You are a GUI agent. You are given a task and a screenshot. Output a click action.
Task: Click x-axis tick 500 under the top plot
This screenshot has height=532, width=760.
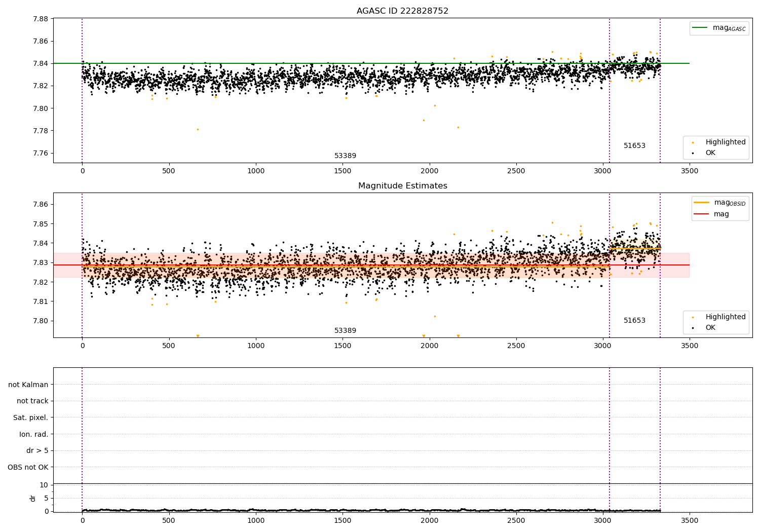169,171
